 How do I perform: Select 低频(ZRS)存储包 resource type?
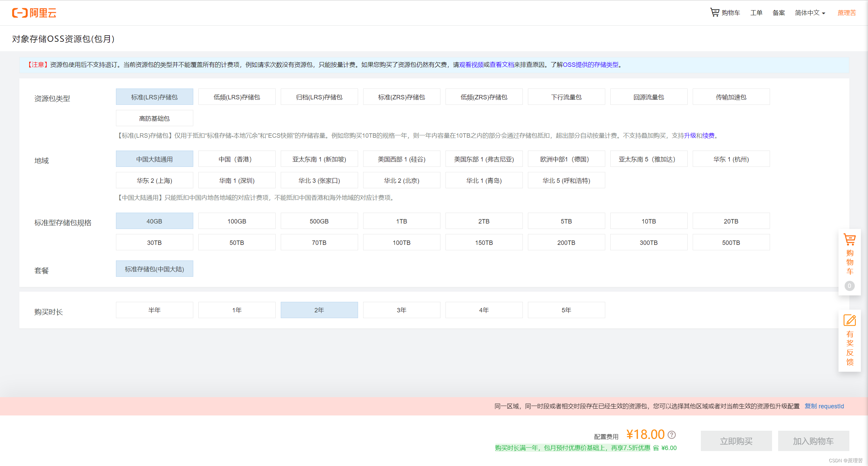[x=484, y=97]
